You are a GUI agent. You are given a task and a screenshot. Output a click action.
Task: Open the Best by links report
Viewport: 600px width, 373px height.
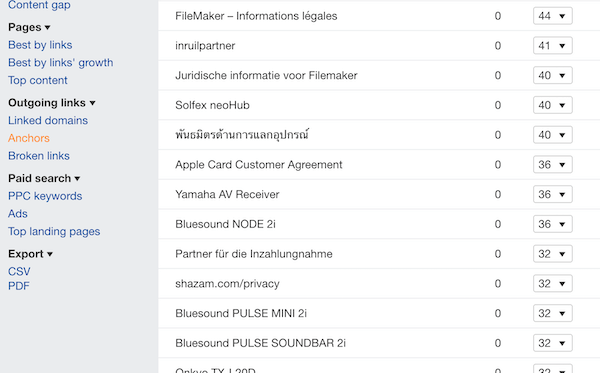point(40,45)
